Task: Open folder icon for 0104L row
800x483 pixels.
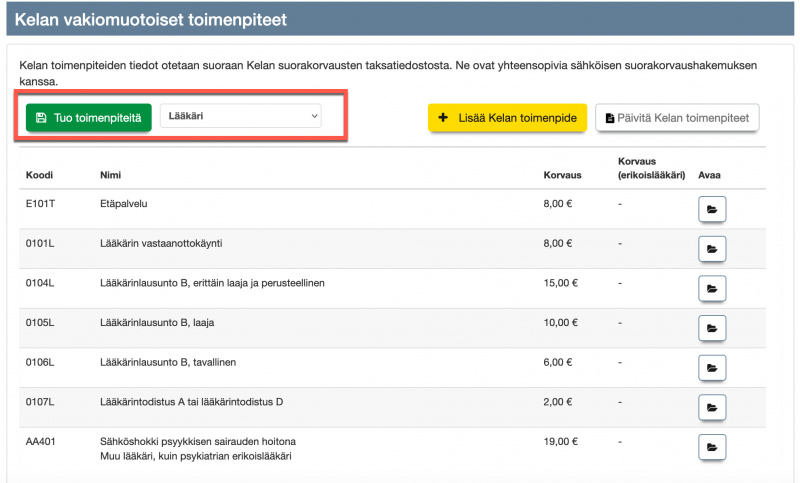Action: tap(712, 289)
